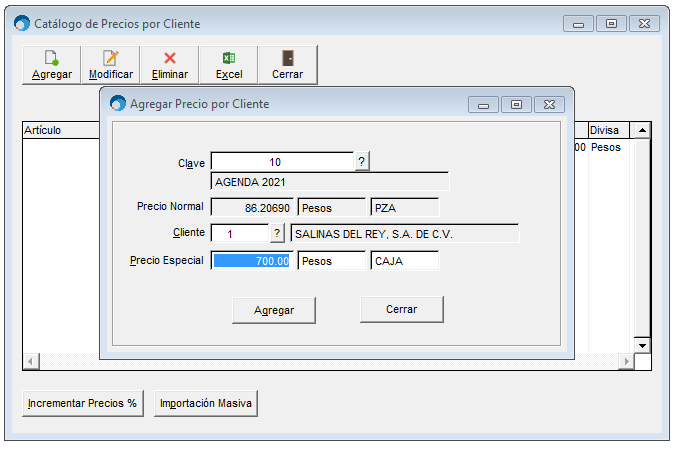Close the Catálogo de Precios por Cliente window
678x450 pixels.
644,24
